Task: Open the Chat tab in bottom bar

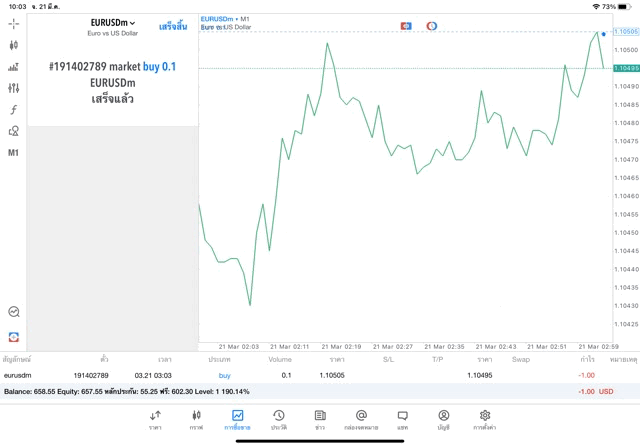Action: (x=402, y=420)
